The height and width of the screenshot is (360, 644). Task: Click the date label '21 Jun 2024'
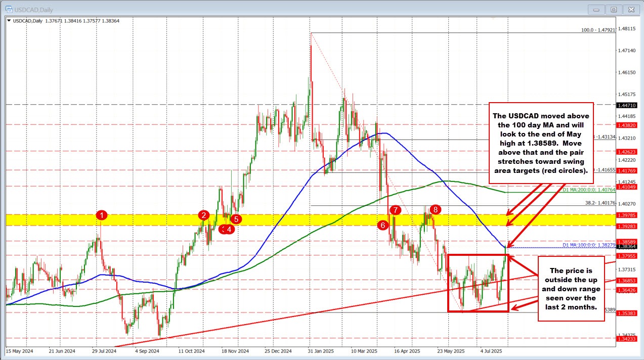point(63,350)
